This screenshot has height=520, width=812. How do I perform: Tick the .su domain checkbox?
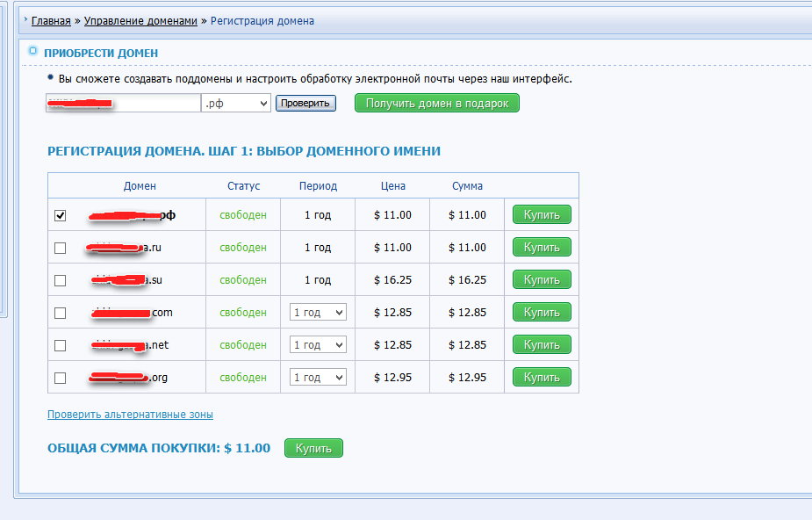[x=61, y=280]
